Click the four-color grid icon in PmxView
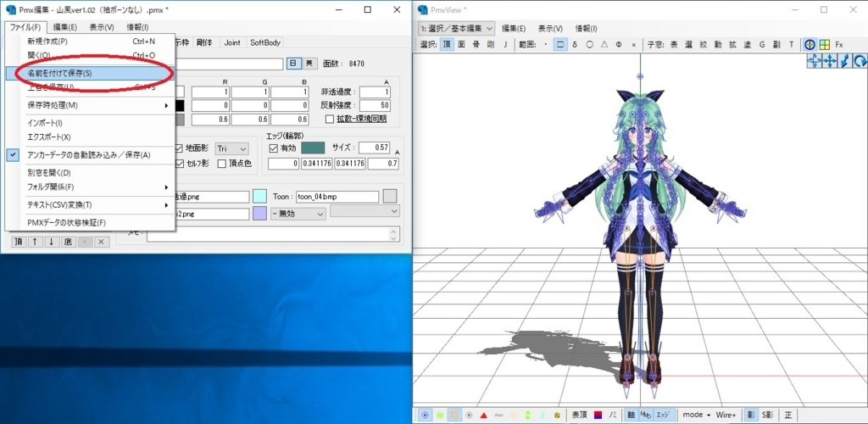The image size is (868, 424). pyautogui.click(x=825, y=45)
